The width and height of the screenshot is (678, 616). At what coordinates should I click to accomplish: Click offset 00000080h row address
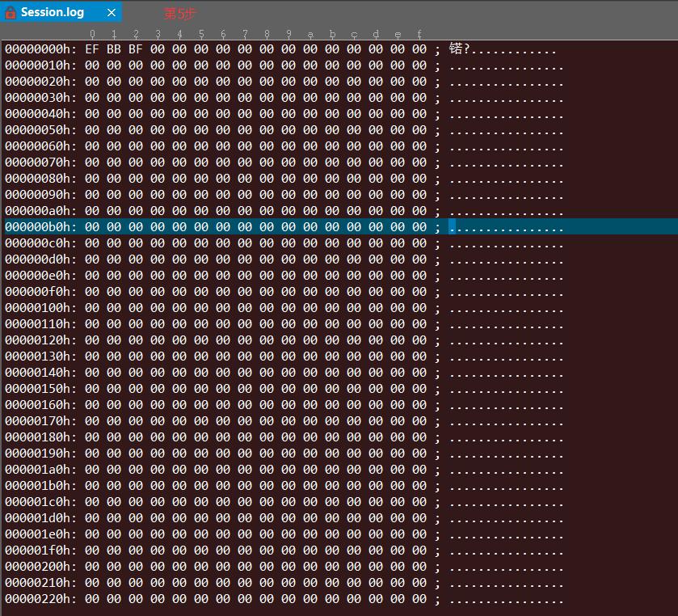40,178
